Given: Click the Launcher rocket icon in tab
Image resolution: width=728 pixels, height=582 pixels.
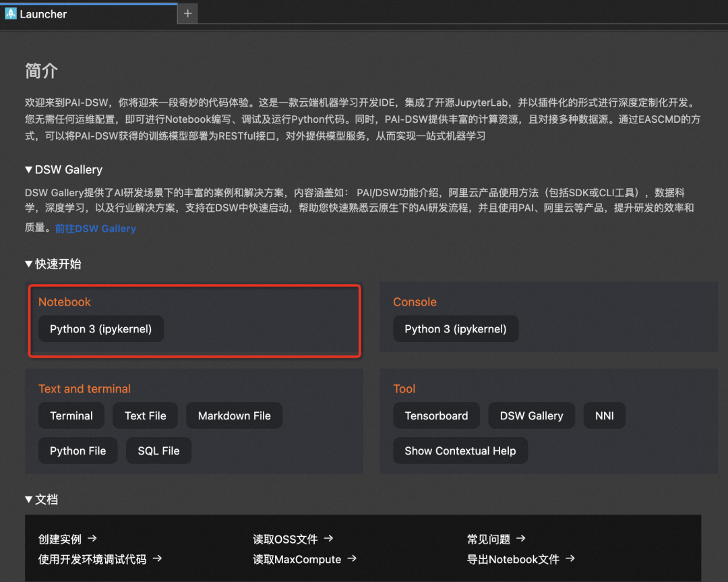Looking at the screenshot, I should pyautogui.click(x=10, y=13).
